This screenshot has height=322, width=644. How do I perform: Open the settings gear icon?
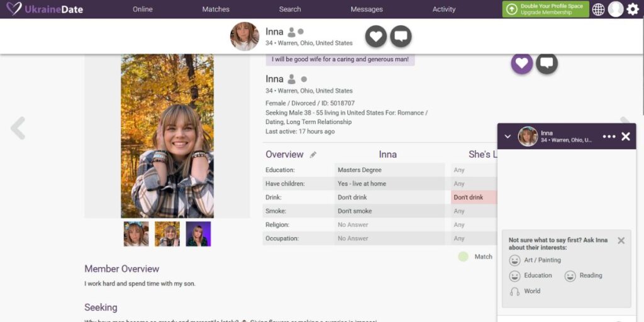[x=633, y=9]
